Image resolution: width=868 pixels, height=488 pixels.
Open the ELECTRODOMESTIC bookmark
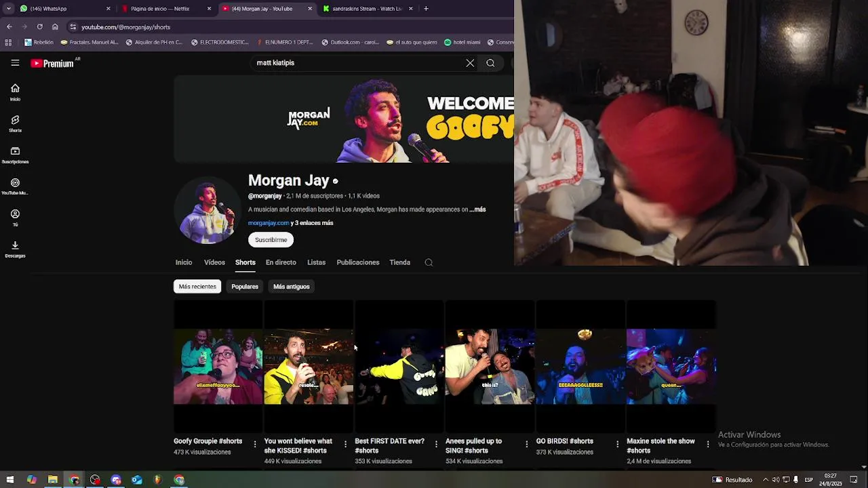220,42
